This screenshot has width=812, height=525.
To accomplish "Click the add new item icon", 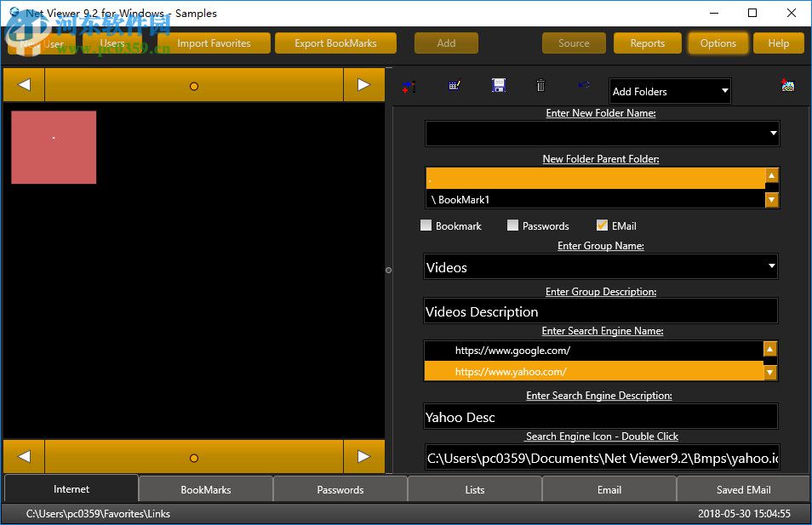I will [x=409, y=86].
